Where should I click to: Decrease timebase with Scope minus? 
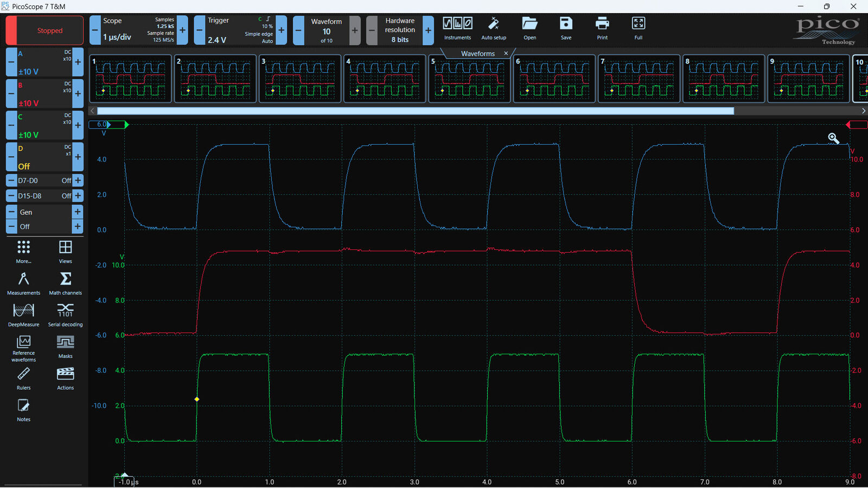tap(95, 30)
